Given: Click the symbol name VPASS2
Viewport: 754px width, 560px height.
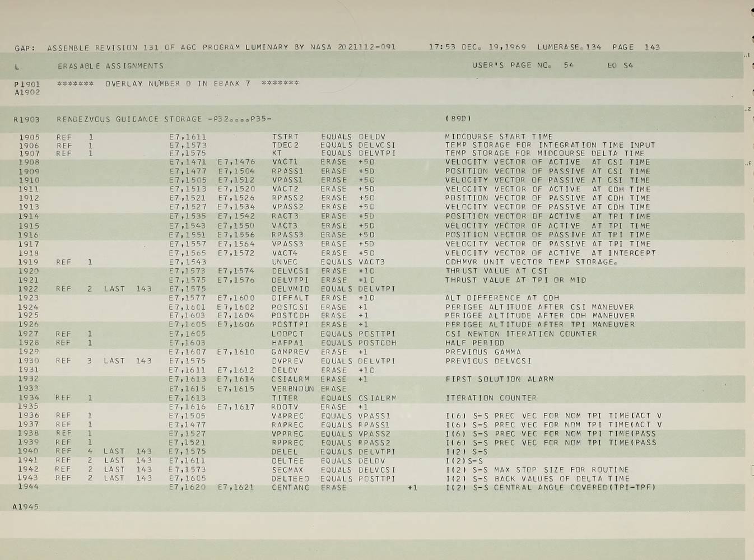Looking at the screenshot, I should [287, 207].
